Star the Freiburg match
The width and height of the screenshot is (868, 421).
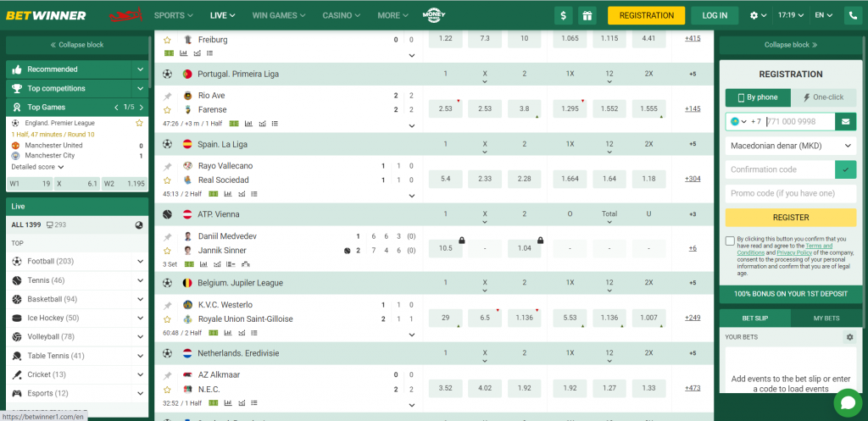coord(167,40)
